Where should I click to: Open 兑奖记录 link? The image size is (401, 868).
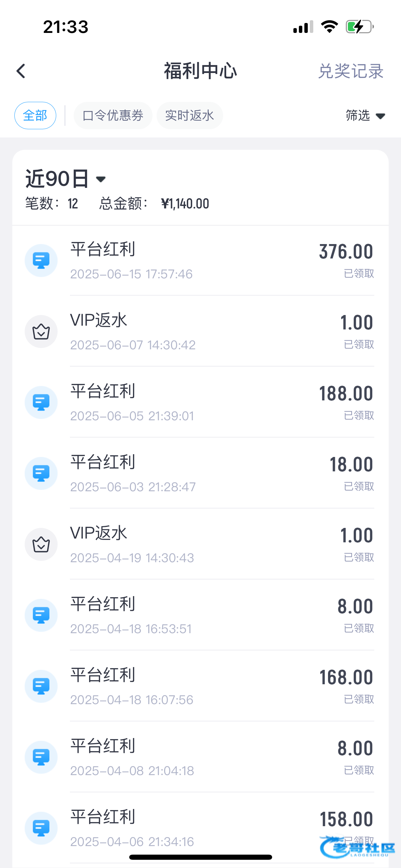351,71
